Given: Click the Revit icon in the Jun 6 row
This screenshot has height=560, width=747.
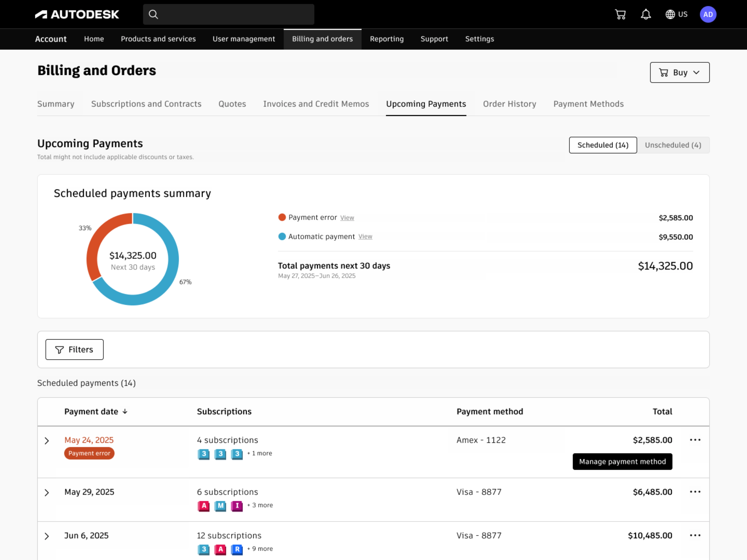Looking at the screenshot, I should coord(237,549).
